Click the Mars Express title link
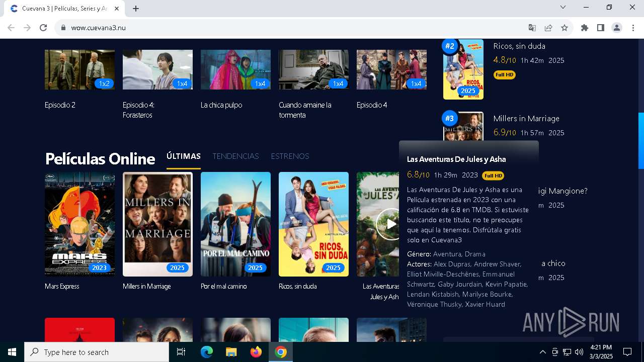 tap(62, 286)
